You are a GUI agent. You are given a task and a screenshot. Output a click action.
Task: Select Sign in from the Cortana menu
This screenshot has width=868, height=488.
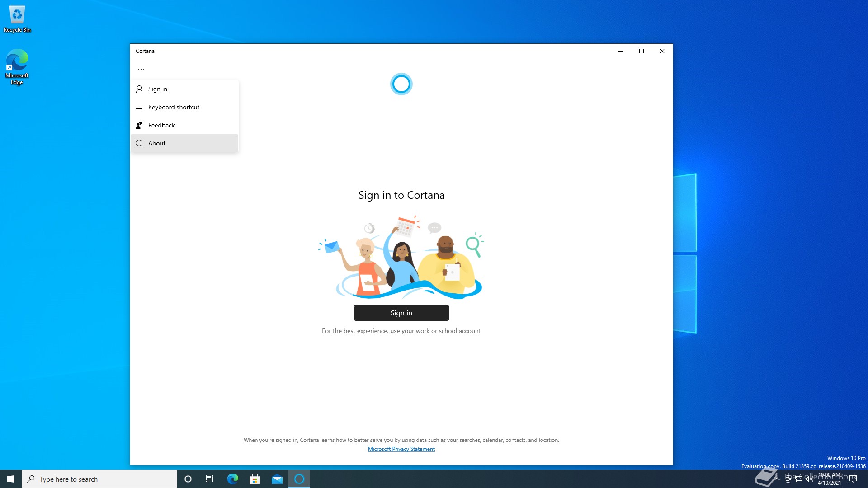184,89
